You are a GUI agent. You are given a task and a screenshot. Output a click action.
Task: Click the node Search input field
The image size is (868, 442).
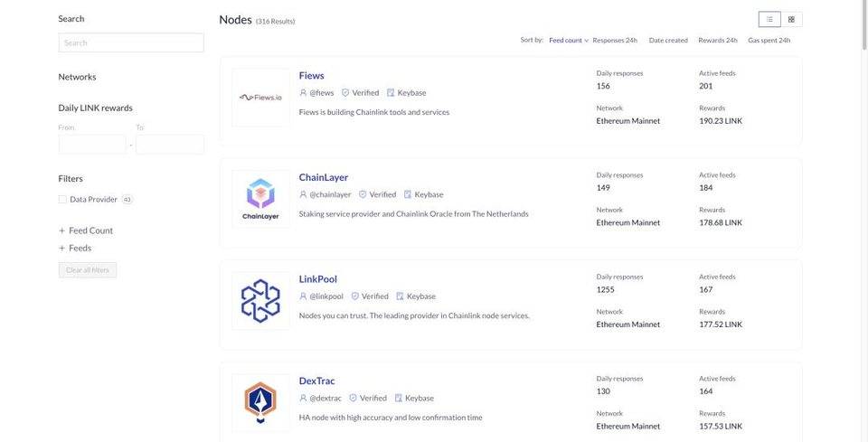pos(131,42)
